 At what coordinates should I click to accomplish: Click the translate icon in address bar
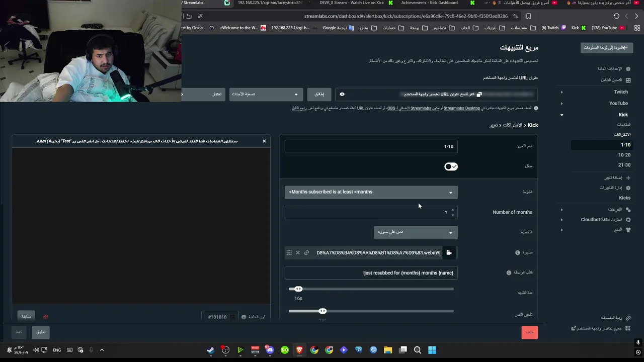click(200, 16)
